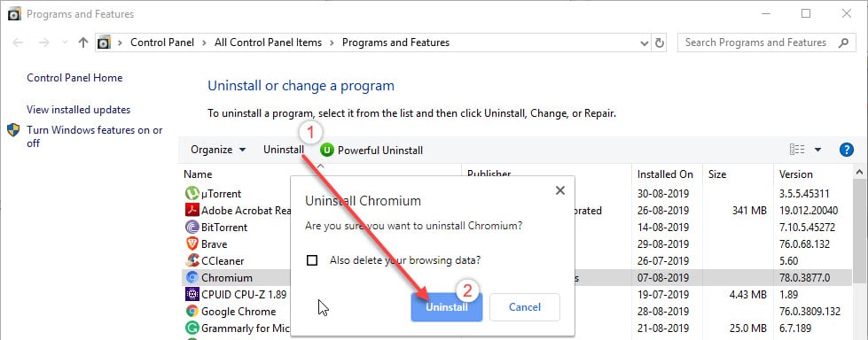Viewport: 868px width, 340px height.
Task: Open View installed updates link
Action: [79, 110]
